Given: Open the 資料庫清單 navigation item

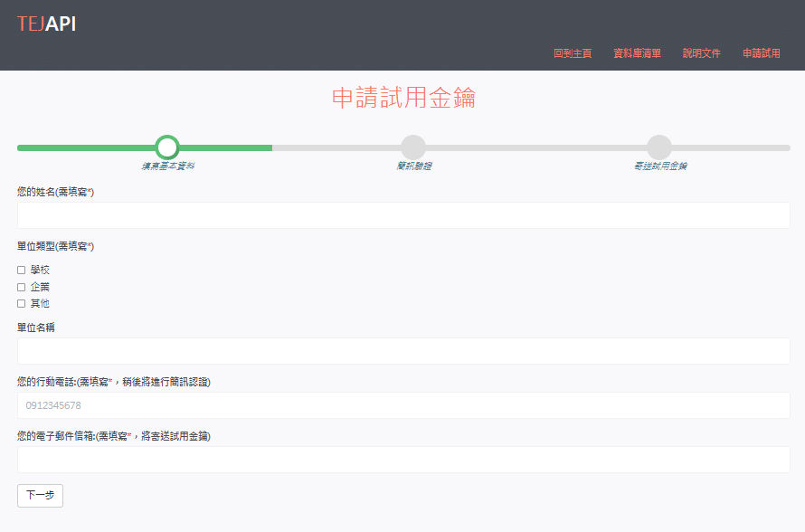Looking at the screenshot, I should click(637, 53).
